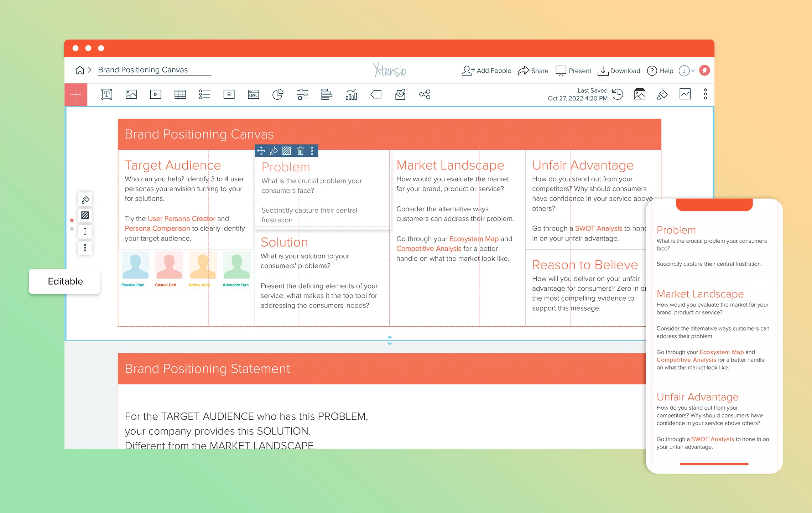Image resolution: width=812 pixels, height=513 pixels.
Task: Open the Download menu
Action: [619, 71]
